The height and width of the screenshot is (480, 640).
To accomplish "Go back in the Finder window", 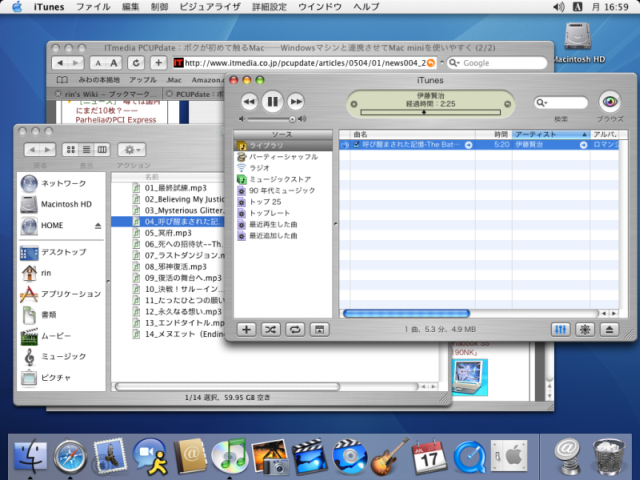I will (32, 150).
